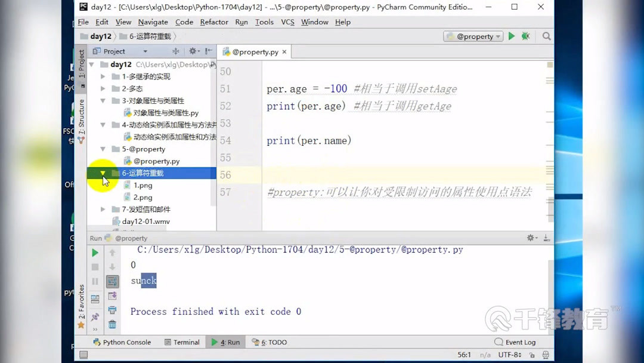Screen dimensions: 644x363
Task: Toggle line breakpoint mute in Run panel
Action: click(95, 296)
